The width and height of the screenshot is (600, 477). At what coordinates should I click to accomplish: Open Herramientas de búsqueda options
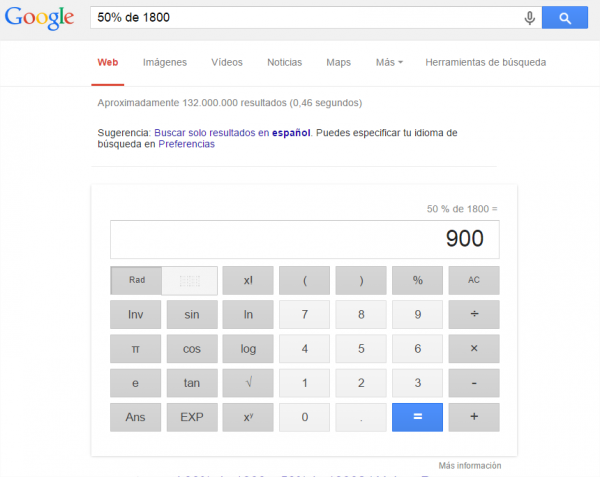pos(485,62)
